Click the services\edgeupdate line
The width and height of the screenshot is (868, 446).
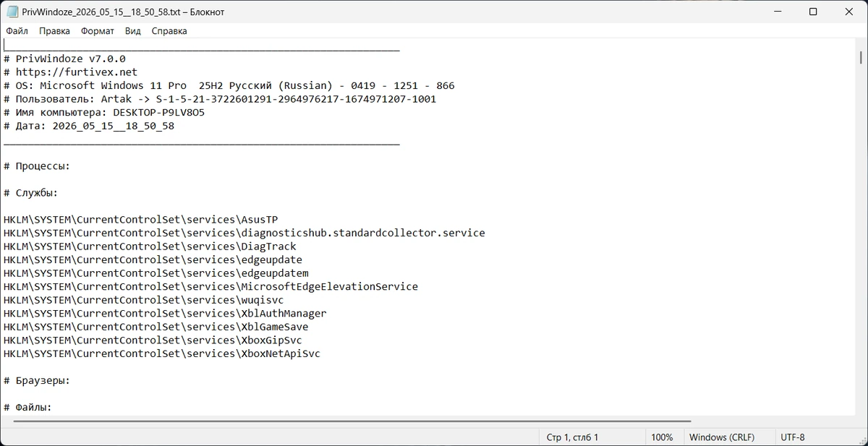tap(153, 260)
